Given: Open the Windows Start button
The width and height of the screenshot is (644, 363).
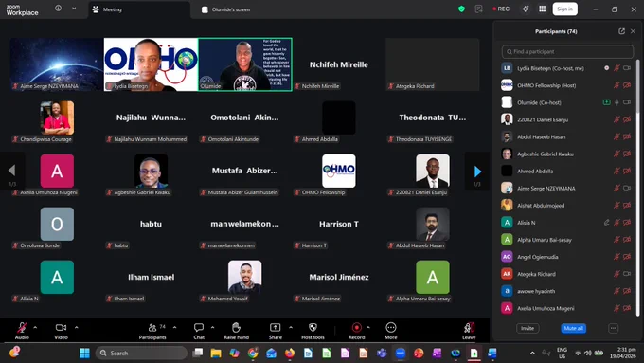Looking at the screenshot, I should (x=84, y=354).
